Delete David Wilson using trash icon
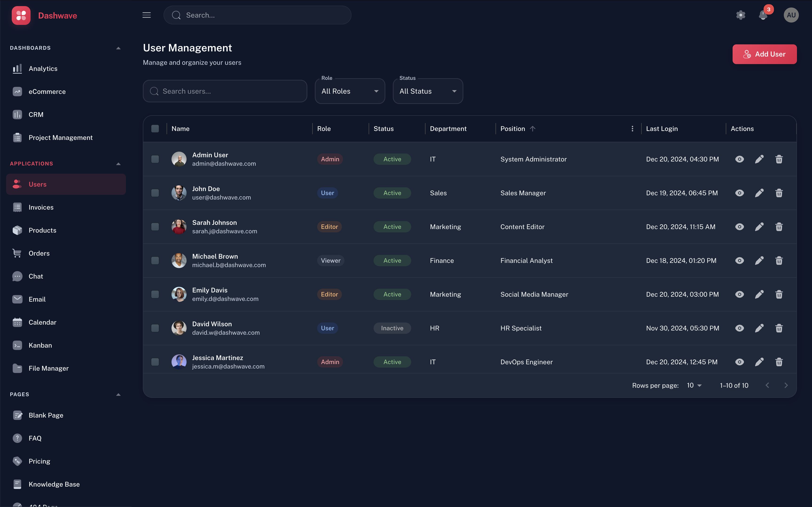The width and height of the screenshot is (812, 507). point(779,328)
